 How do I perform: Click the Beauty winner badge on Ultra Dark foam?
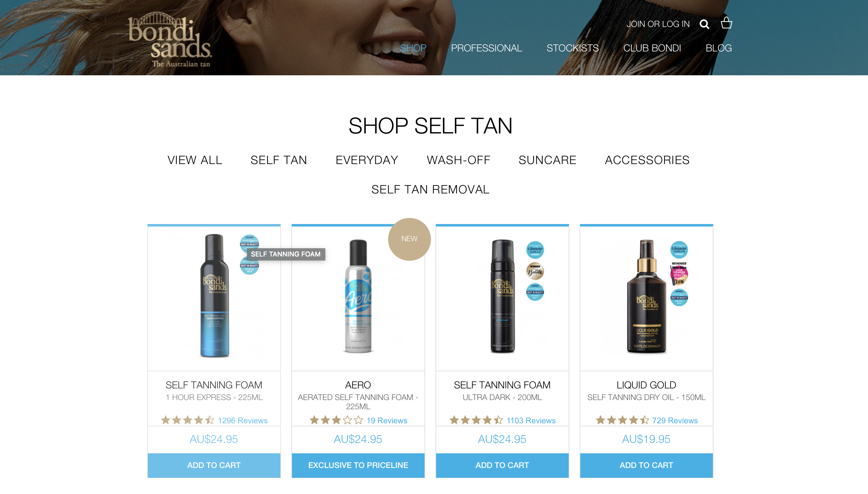click(x=535, y=271)
